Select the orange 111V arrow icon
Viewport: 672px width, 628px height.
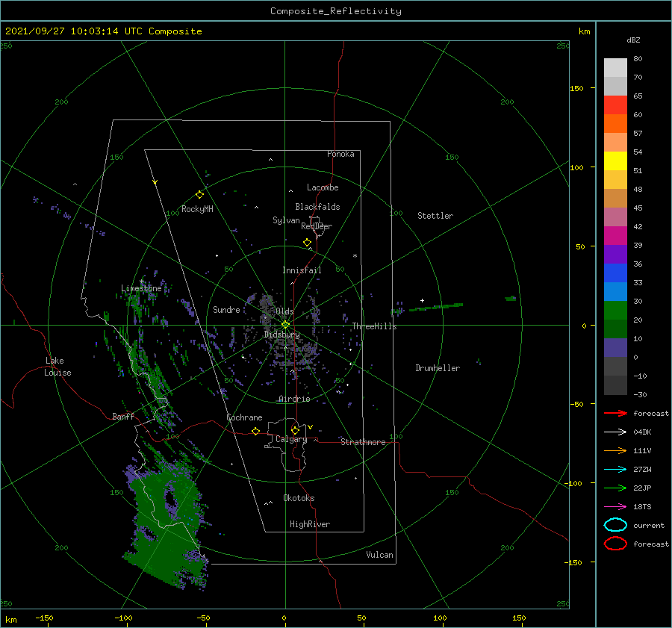615,450
